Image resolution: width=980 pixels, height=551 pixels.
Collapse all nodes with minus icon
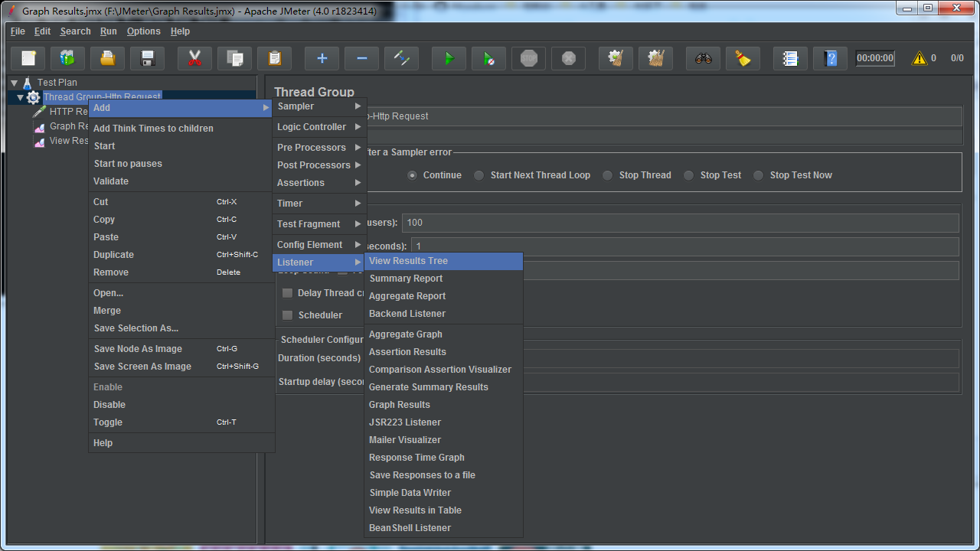[362, 58]
